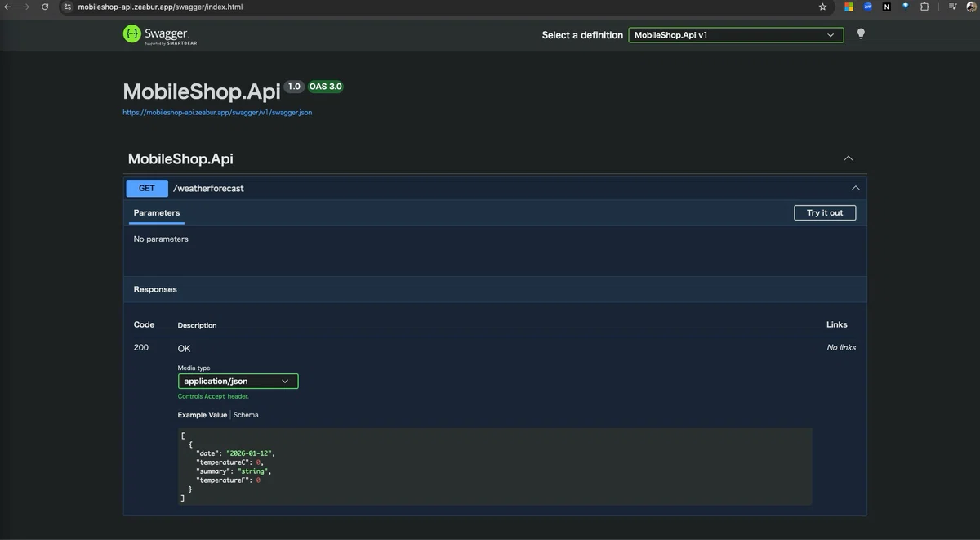This screenshot has height=540, width=980.
Task: Click the "summary": "string" line
Action: pos(234,471)
